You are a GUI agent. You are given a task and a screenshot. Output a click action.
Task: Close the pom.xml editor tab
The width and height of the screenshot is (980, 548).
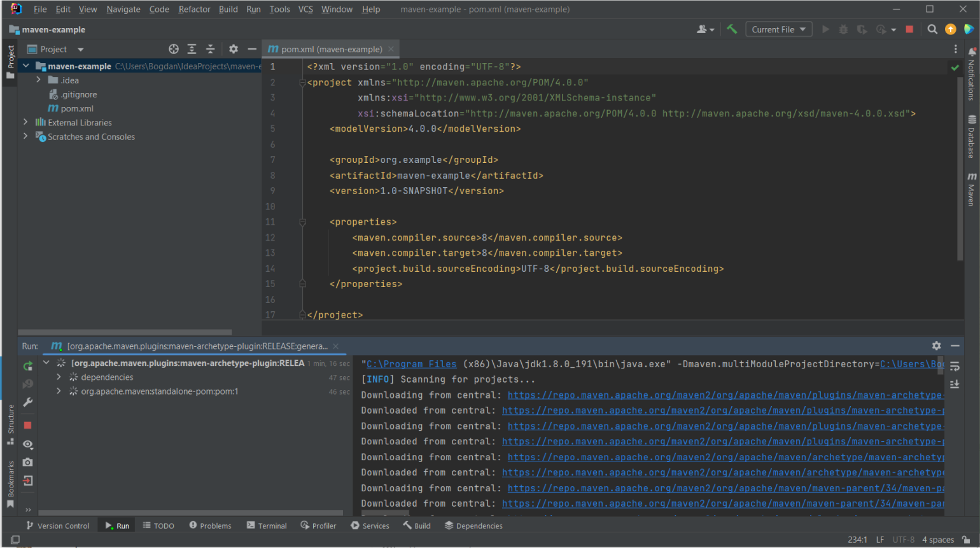391,49
